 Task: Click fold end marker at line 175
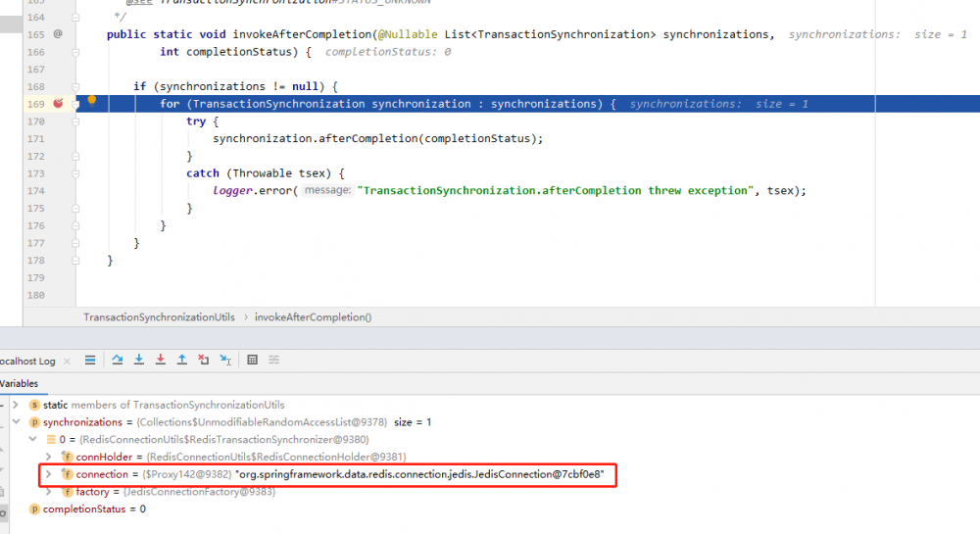pos(75,209)
